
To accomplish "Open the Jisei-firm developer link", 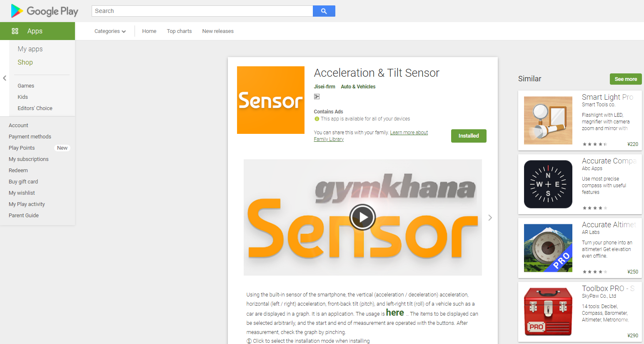I will [x=324, y=87].
